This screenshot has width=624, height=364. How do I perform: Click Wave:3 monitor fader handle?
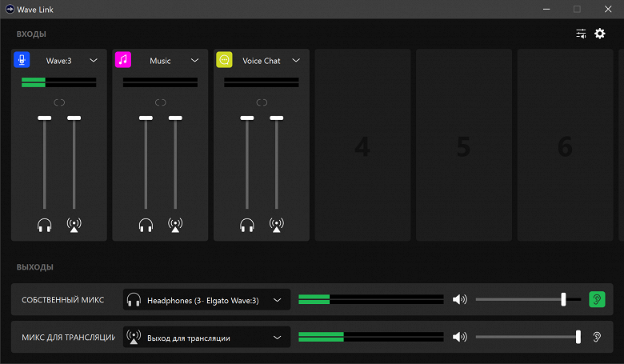45,118
